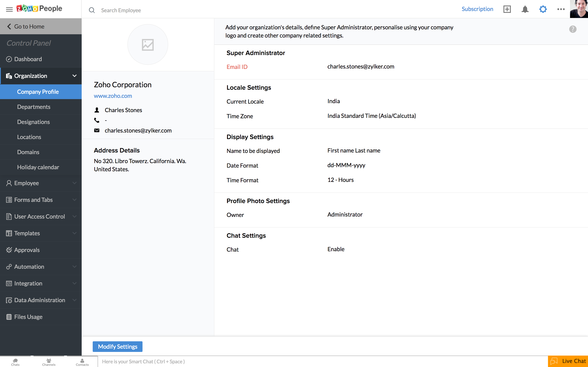Open the Contacts icon in the bottom bar
Screen dimensions: 588x367
[82, 362]
